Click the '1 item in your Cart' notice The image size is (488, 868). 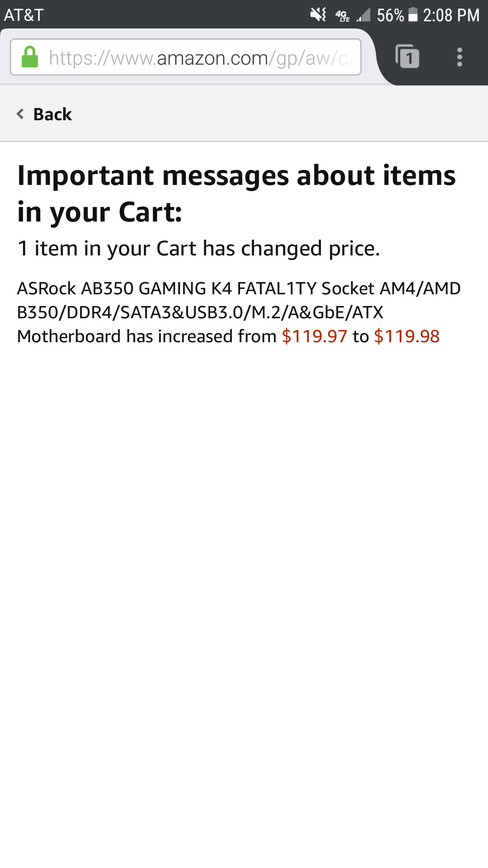click(198, 248)
